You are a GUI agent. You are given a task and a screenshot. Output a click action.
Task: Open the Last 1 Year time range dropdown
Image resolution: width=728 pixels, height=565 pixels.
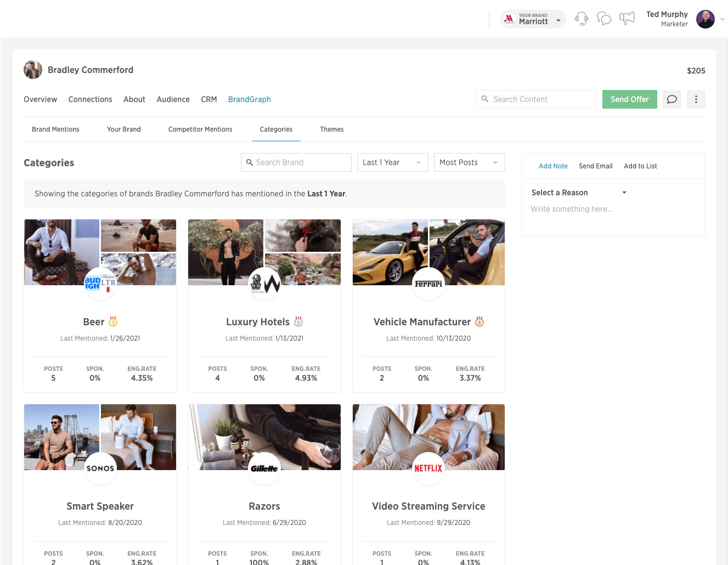click(392, 162)
